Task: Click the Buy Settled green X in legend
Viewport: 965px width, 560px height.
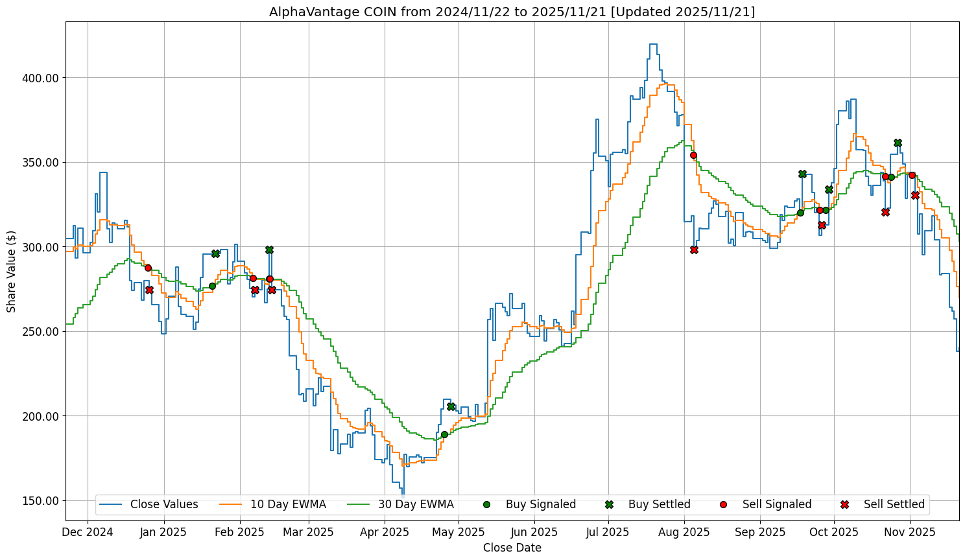Action: [609, 504]
